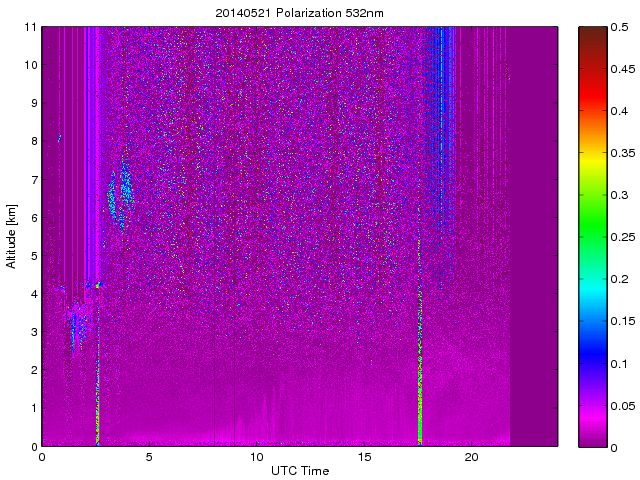
Task: Click y-axis tick label '11'
Action: [30, 27]
